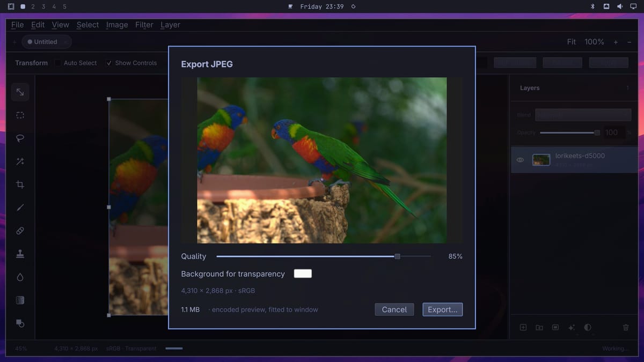Screen dimensions: 644x362
Task: Open the Layer menu
Action: coord(170,25)
